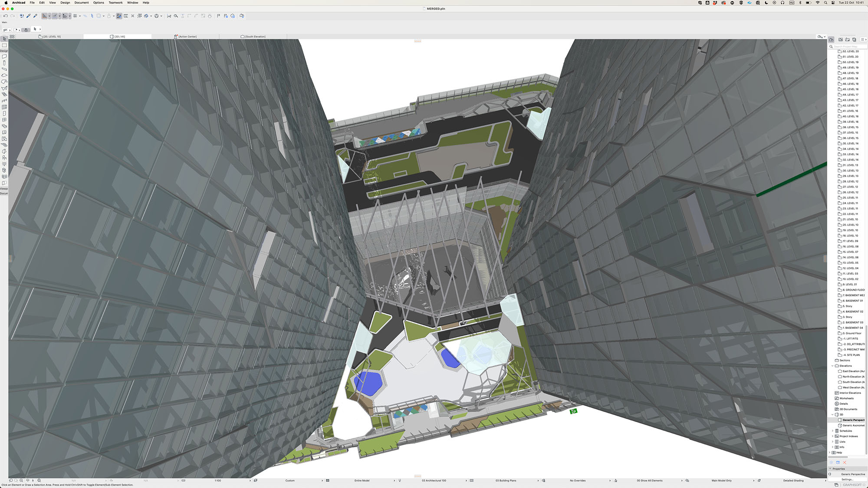
Task: Select the Wall tool in the toolbox
Action: click(4, 56)
